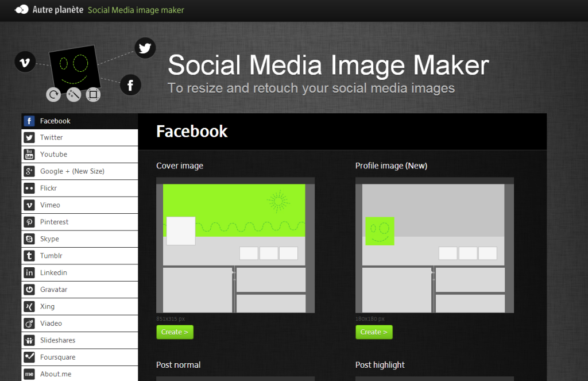The height and width of the screenshot is (381, 588).
Task: Click the Facebook icon in the sidebar
Action: (29, 121)
